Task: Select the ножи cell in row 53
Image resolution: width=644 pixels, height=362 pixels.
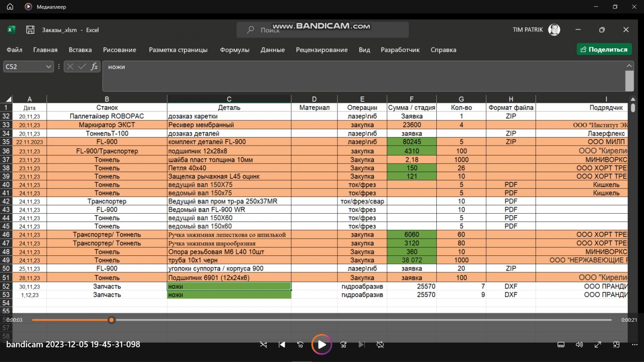Action: (229, 295)
